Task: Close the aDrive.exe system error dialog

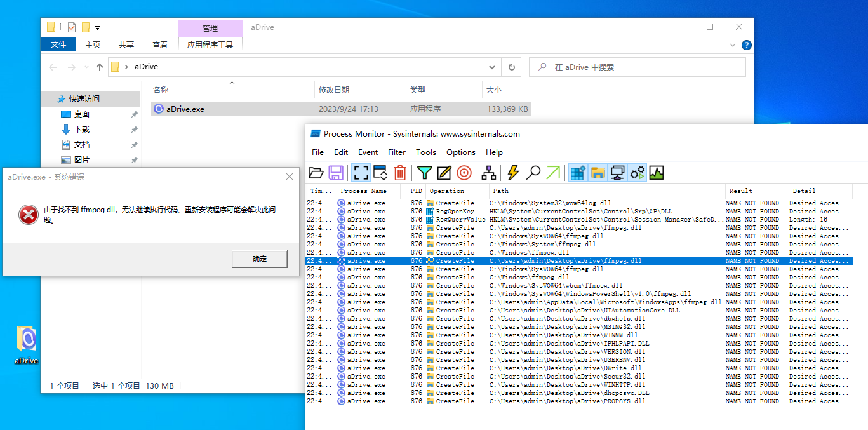Action: [x=290, y=177]
